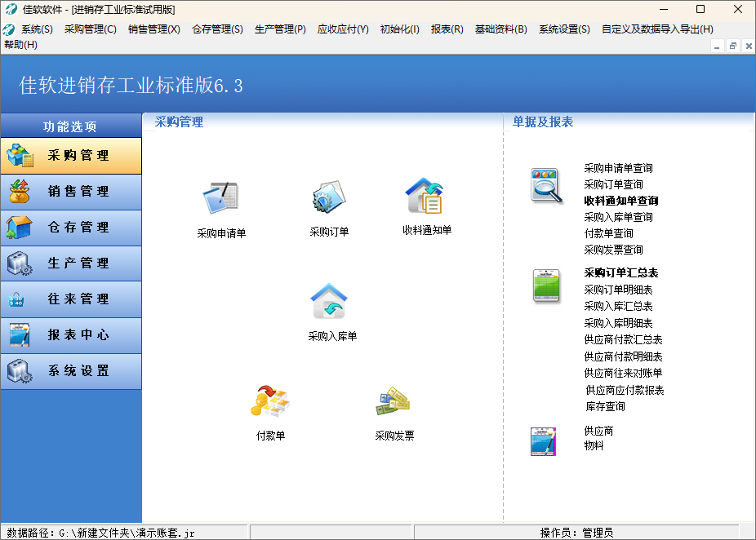Screen dimensions: 756x540
Task: Click the 操作员: 管理员 status text
Action: tap(576, 533)
